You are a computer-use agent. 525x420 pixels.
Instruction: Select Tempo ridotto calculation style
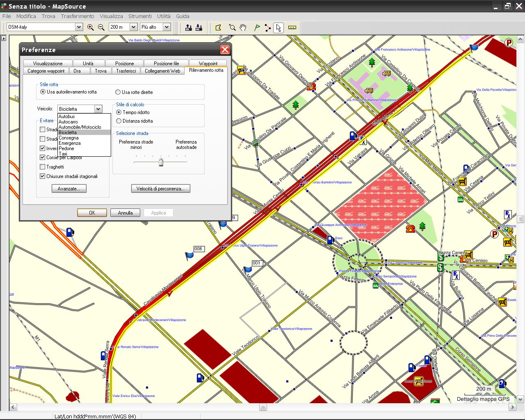[x=119, y=112]
